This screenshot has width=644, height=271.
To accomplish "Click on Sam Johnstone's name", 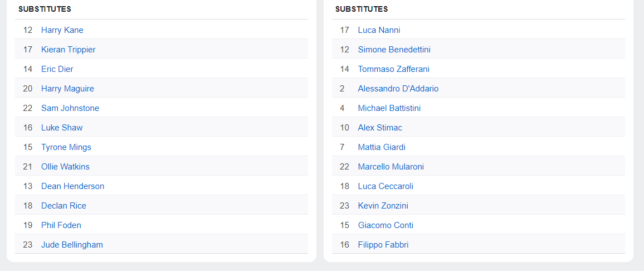I will click(x=70, y=108).
